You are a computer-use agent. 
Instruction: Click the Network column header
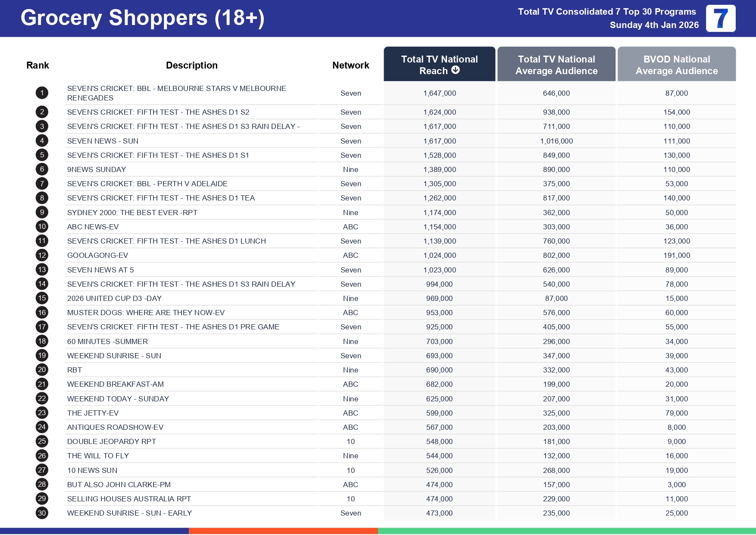click(x=350, y=66)
